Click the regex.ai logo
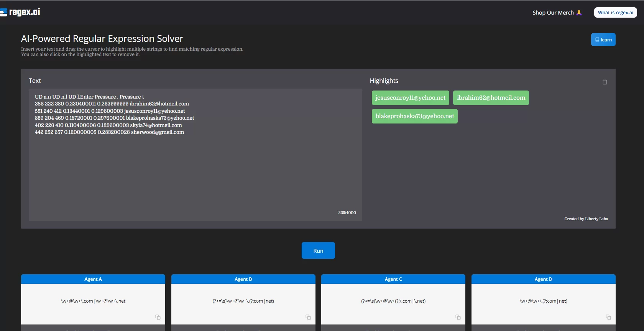 (21, 12)
